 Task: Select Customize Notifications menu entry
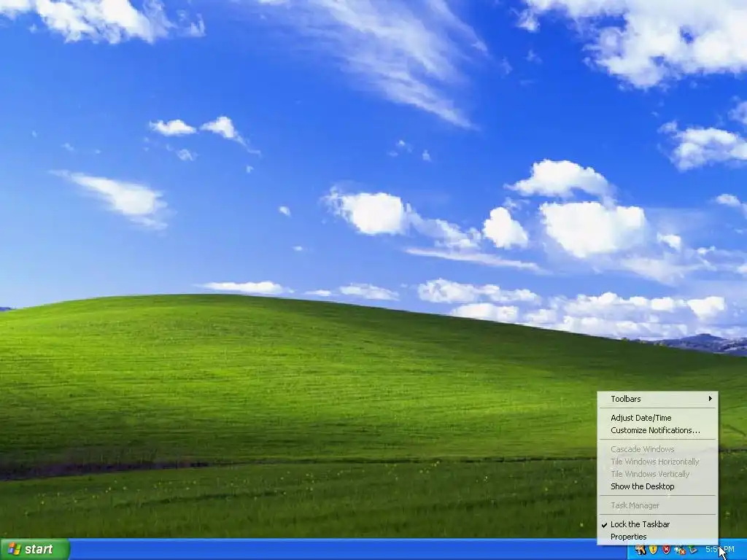tap(657, 430)
